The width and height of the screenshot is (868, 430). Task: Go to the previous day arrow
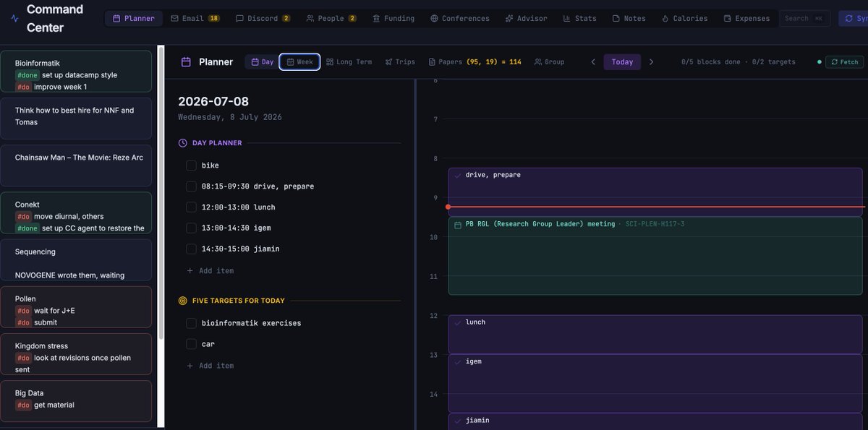pos(593,61)
